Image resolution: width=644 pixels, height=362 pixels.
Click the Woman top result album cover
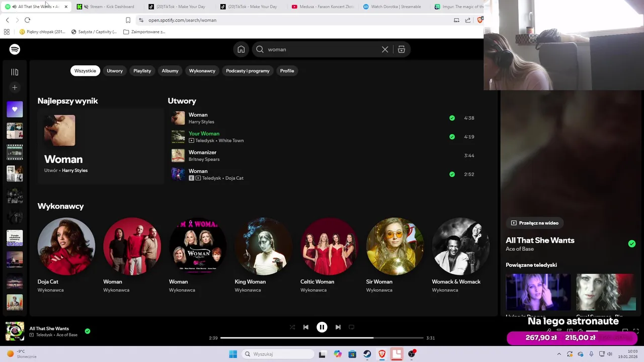(x=59, y=131)
